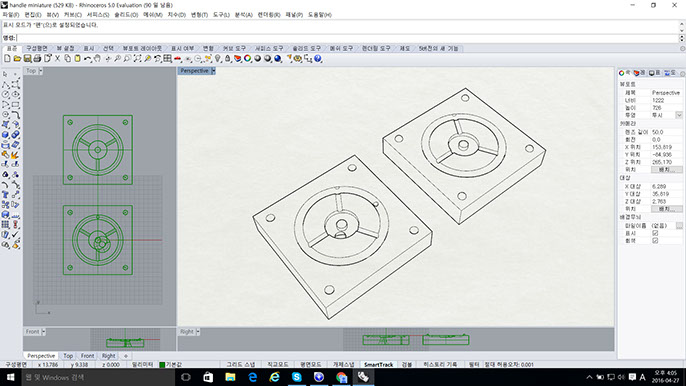Open the 투영 projection dropdown in properties
Screen dimensions: 686x386
pos(679,115)
